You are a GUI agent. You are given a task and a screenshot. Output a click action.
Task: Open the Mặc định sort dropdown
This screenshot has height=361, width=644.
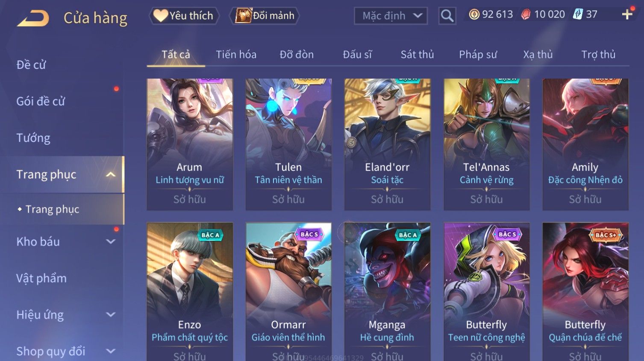[391, 16]
